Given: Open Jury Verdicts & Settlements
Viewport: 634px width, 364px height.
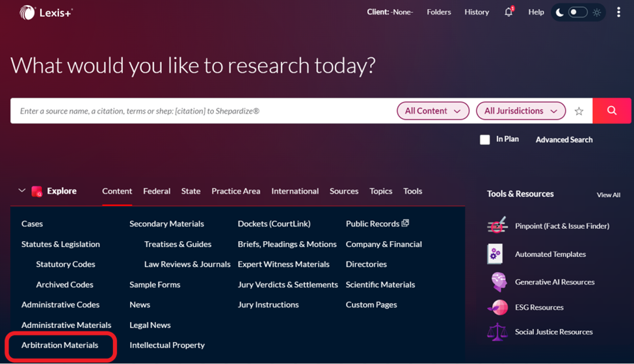Looking at the screenshot, I should [288, 285].
